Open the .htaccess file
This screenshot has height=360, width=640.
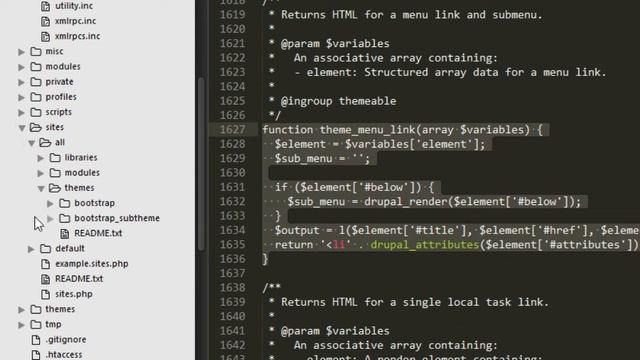click(64, 354)
